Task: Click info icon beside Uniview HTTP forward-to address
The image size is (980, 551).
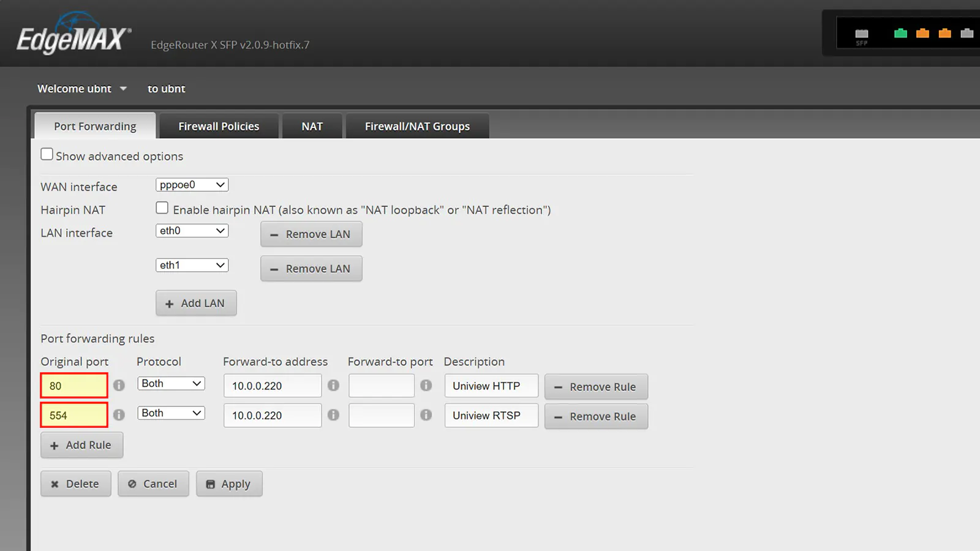Action: [x=333, y=385]
